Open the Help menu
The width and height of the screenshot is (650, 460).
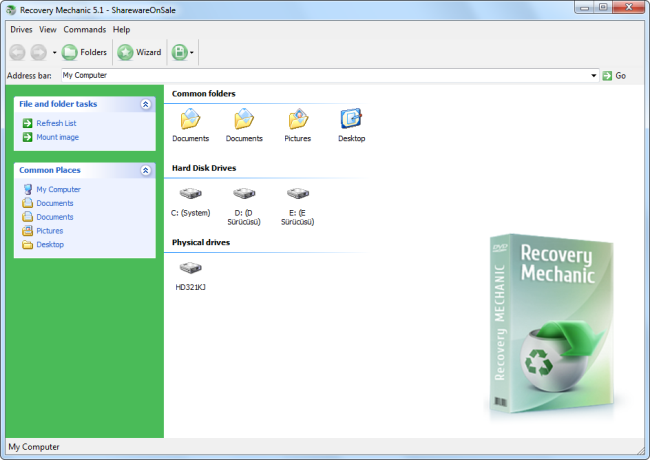(121, 29)
